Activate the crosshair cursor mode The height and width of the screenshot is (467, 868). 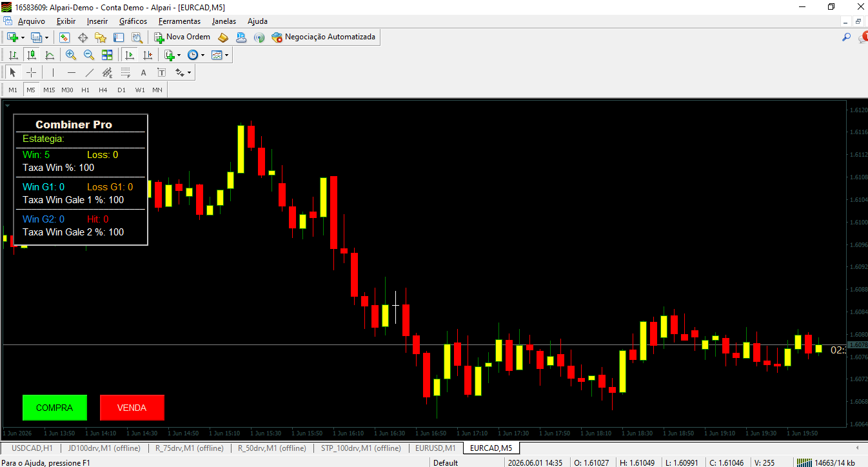(x=31, y=72)
